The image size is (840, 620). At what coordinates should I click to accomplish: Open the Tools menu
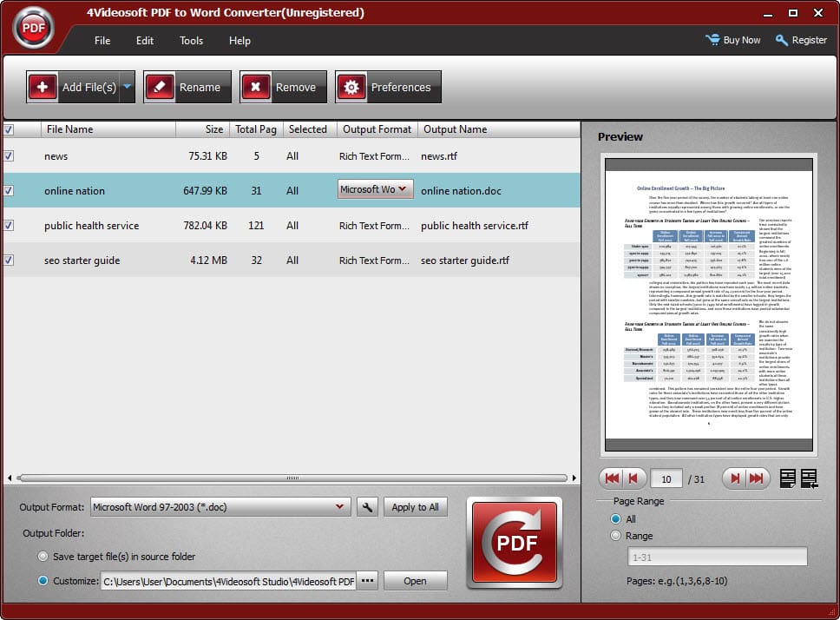pos(191,40)
